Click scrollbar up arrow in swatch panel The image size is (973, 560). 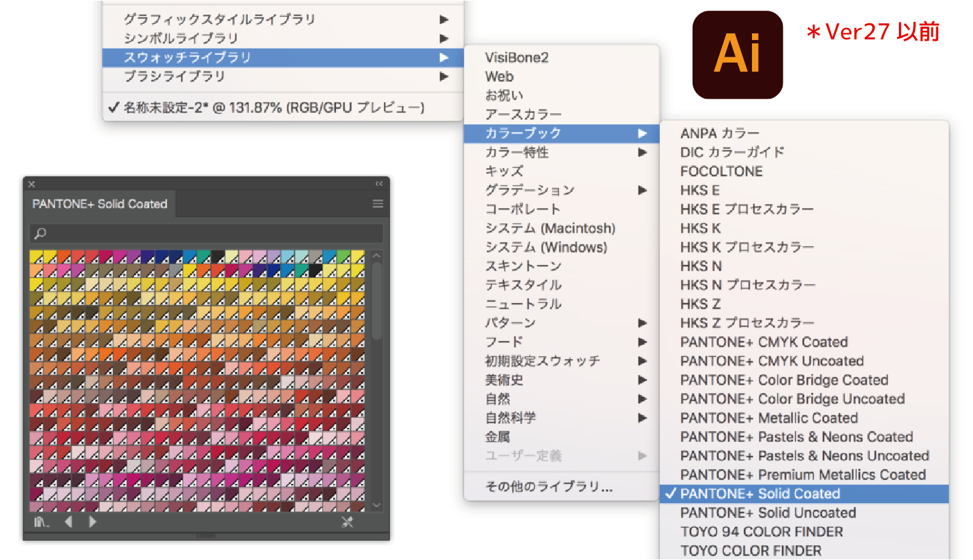pyautogui.click(x=377, y=256)
